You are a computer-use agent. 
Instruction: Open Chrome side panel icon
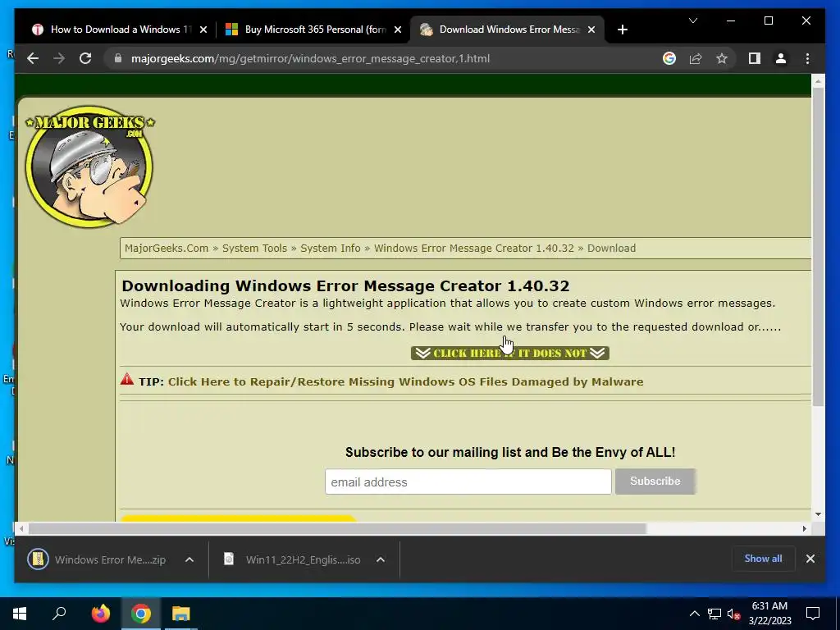755,58
